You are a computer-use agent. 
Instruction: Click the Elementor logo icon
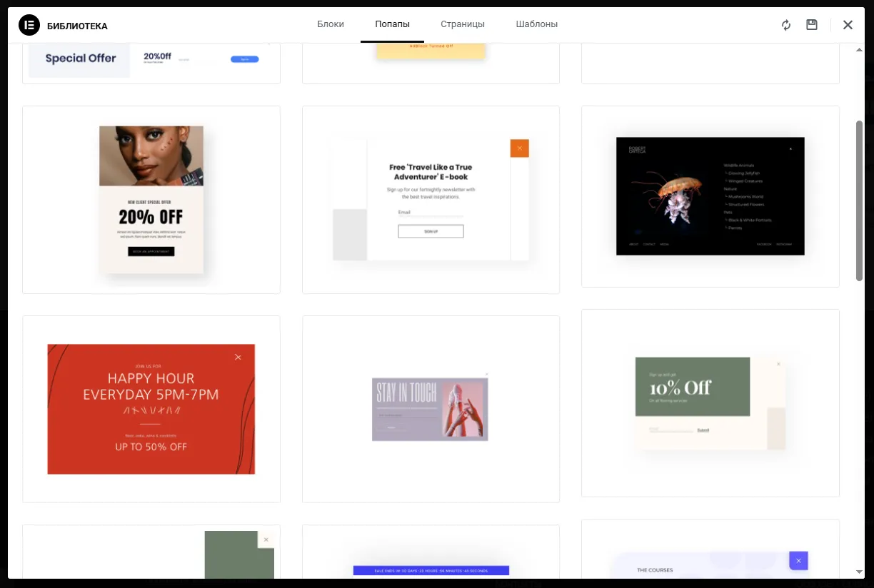pos(29,25)
